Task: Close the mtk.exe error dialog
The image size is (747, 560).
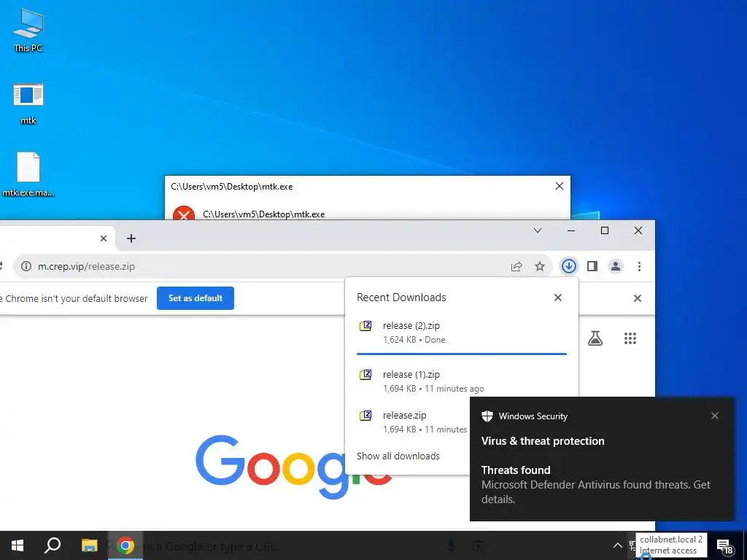Action: click(560, 186)
